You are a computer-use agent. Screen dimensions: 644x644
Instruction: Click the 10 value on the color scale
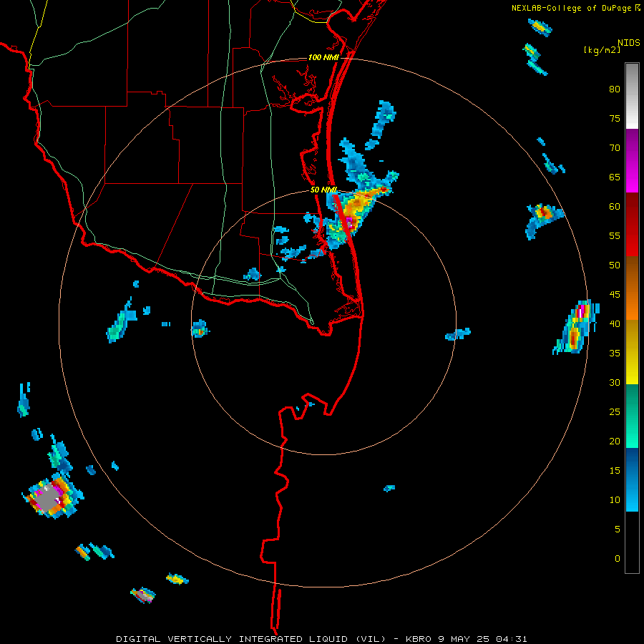tap(615, 500)
